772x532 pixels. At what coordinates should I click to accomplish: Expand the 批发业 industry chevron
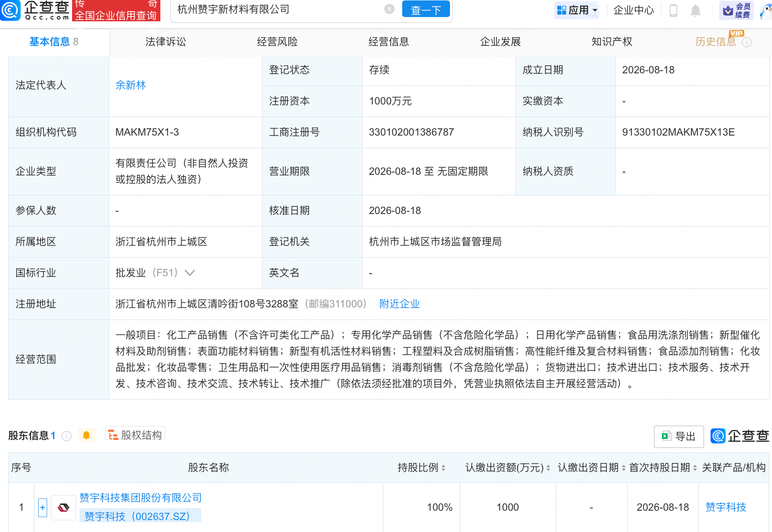tap(190, 273)
